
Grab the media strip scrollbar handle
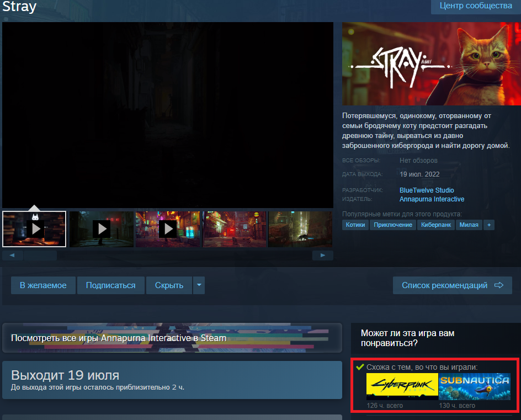[x=40, y=255]
